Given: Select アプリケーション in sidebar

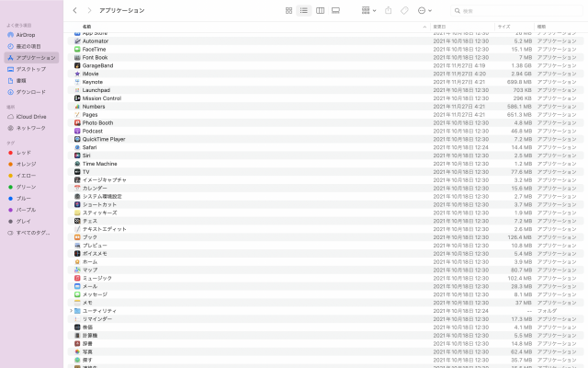Looking at the screenshot, I should pos(31,57).
